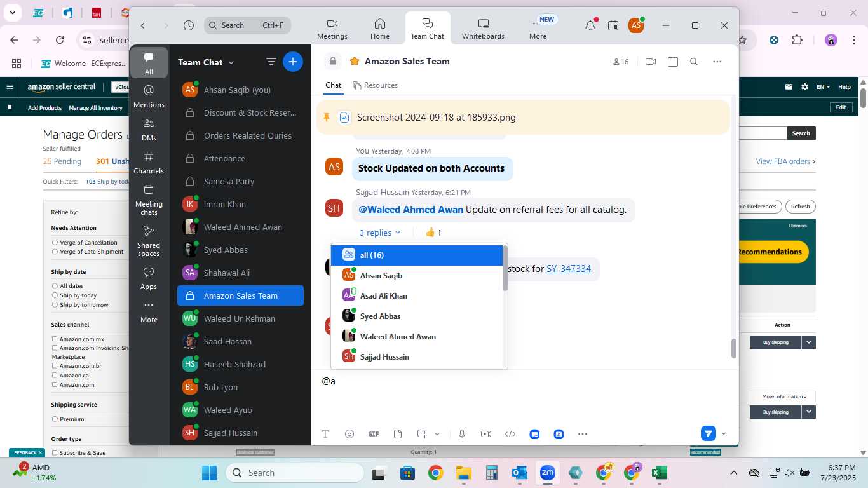Image resolution: width=868 pixels, height=488 pixels.
Task: Open the Whiteboards tab
Action: click(483, 29)
